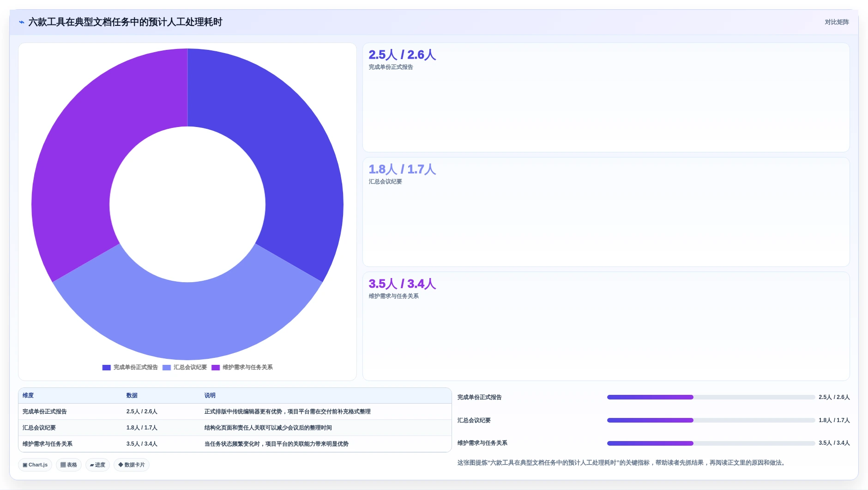The height and width of the screenshot is (490, 868).
Task: Click the note starting with 正式排版中传统编辑器
Action: 287,411
